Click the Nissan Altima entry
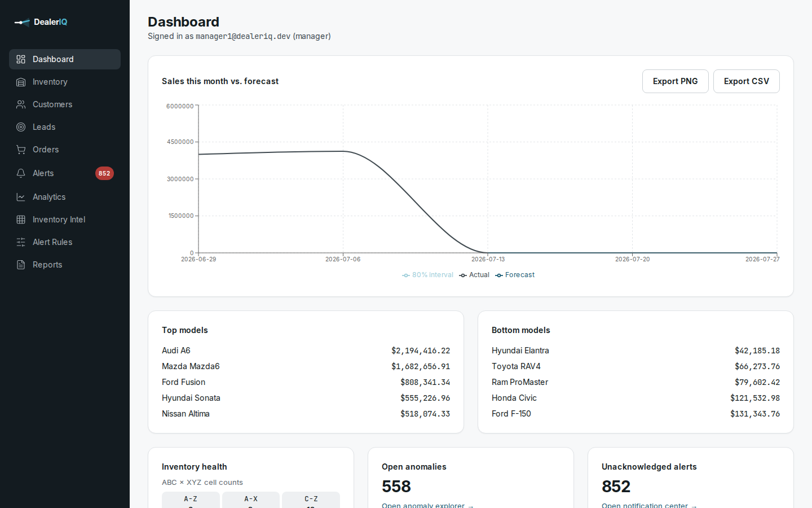 click(306, 414)
